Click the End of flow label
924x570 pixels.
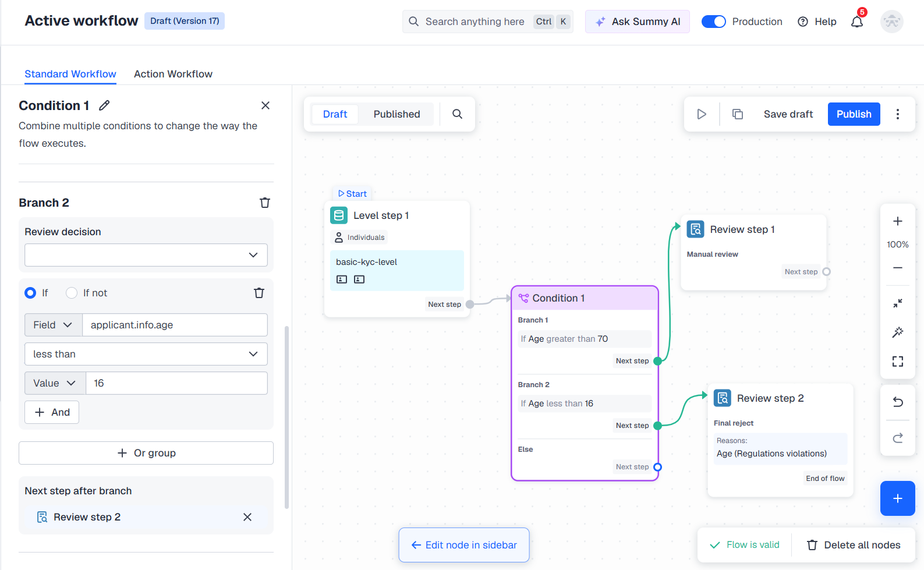(825, 479)
